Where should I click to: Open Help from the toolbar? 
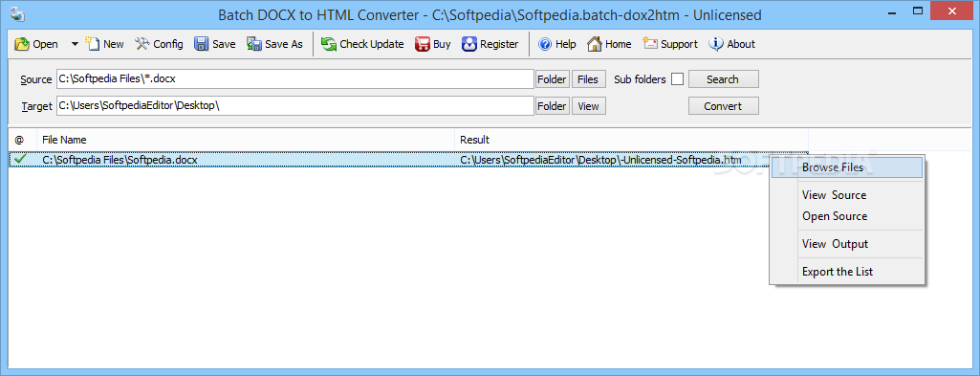tap(556, 44)
